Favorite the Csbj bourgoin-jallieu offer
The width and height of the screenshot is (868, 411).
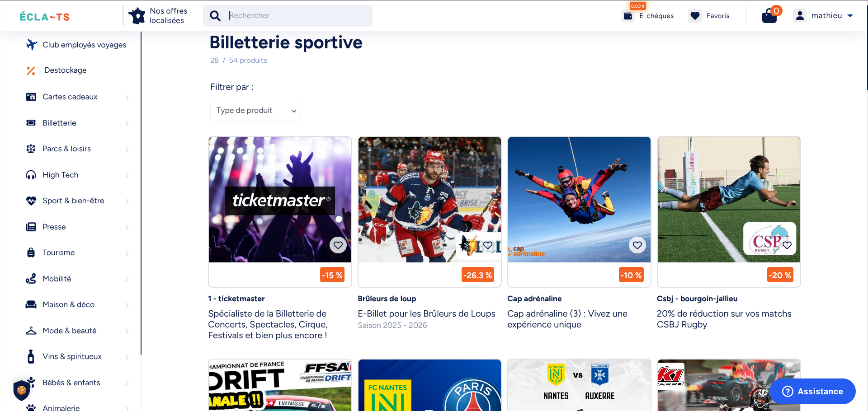coord(787,245)
